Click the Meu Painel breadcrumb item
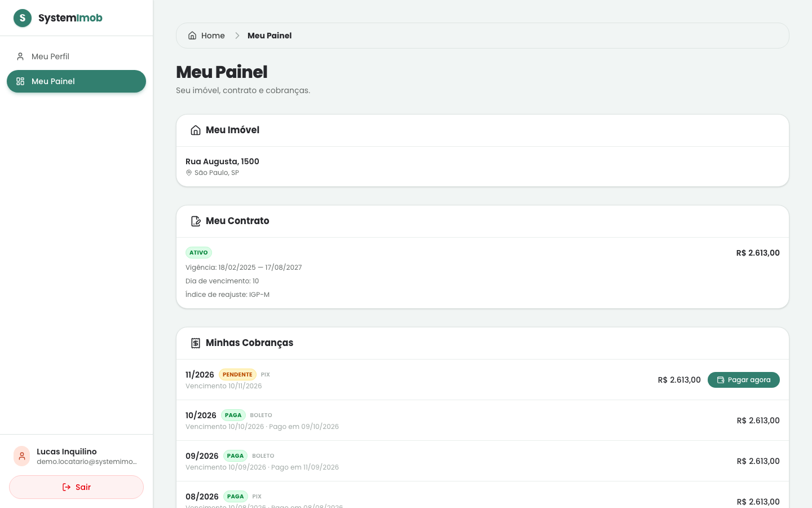Image resolution: width=812 pixels, height=508 pixels. pyautogui.click(x=270, y=36)
